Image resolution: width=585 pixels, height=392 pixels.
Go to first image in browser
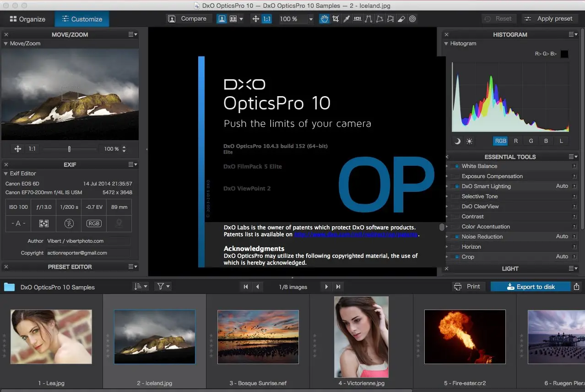coord(246,287)
